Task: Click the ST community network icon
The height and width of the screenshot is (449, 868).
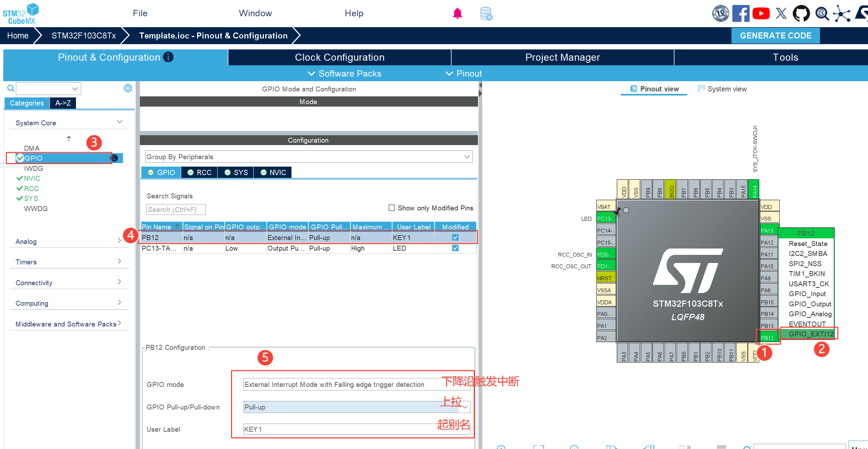Action: coord(842,13)
